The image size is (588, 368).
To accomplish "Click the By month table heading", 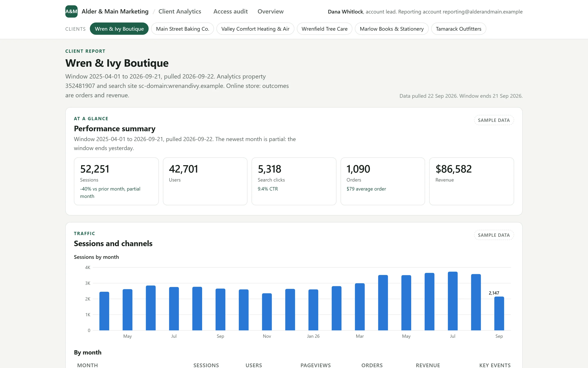I will click(x=88, y=352).
